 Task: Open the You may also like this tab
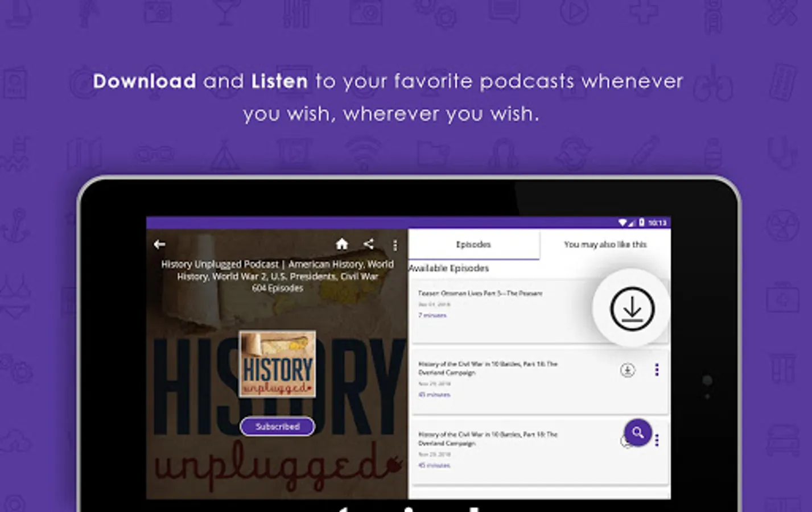click(605, 245)
